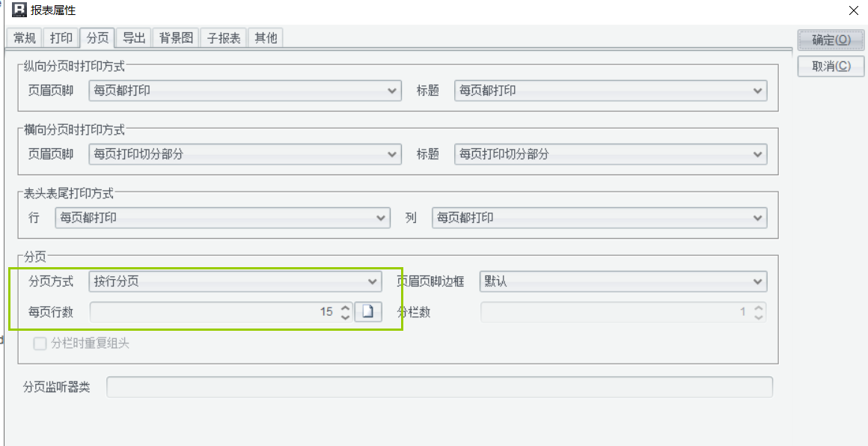
Task: Click the 报表属性 dialog title icon
Action: point(19,10)
